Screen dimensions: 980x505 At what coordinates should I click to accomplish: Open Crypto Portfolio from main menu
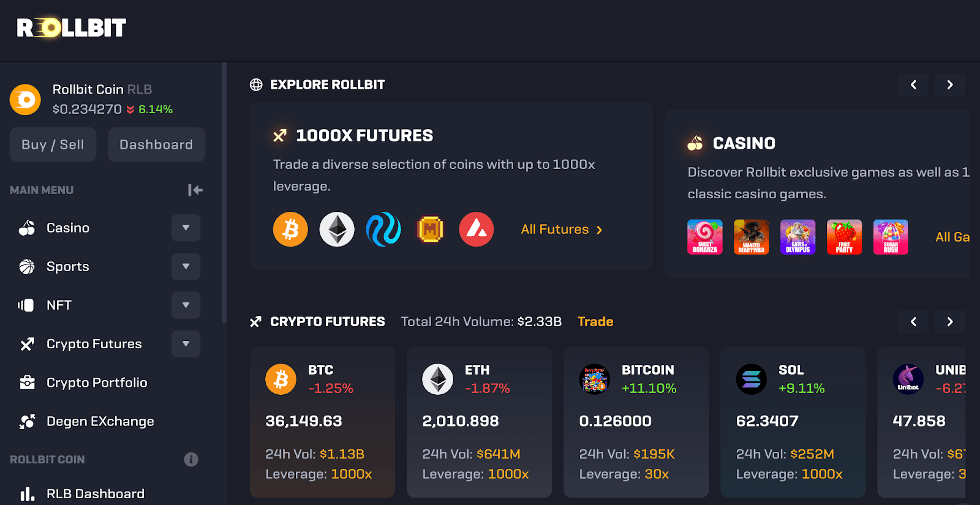tap(97, 383)
